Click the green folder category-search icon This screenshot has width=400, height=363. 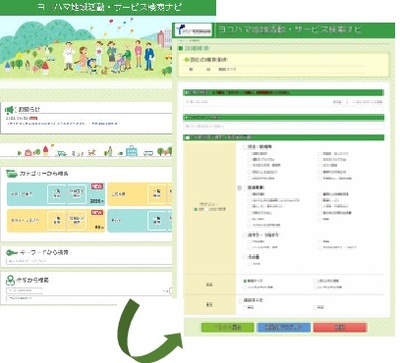coord(12,174)
